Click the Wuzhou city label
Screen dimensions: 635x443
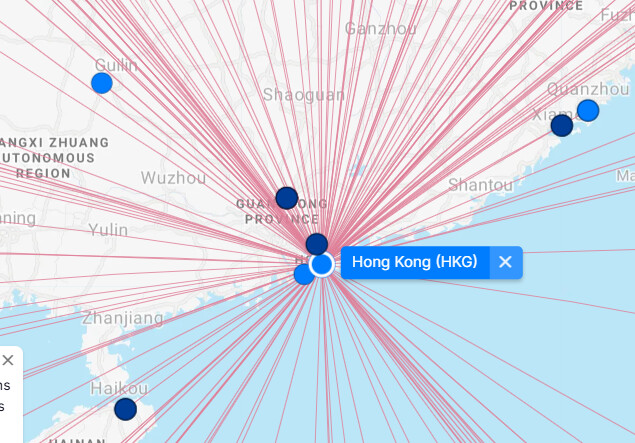pyautogui.click(x=173, y=178)
